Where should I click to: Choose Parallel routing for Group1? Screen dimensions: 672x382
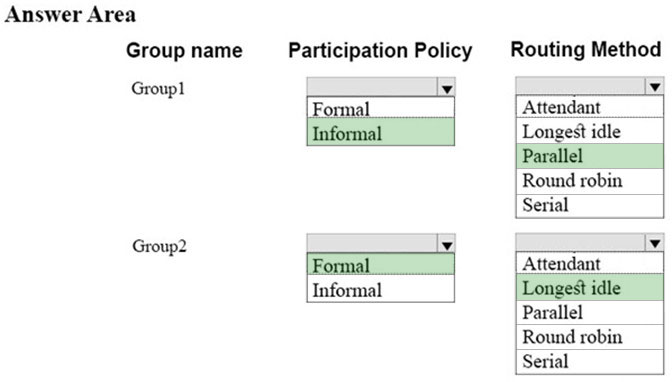click(x=590, y=156)
